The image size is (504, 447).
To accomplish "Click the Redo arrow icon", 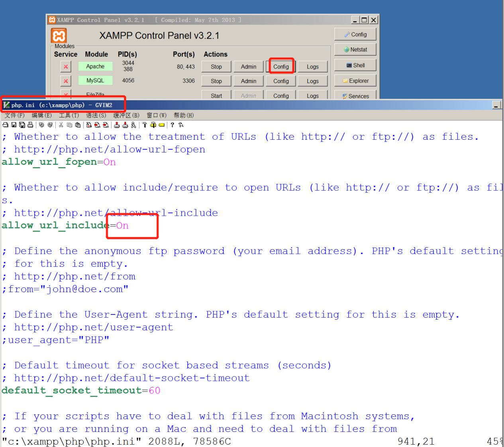I will click(x=50, y=125).
